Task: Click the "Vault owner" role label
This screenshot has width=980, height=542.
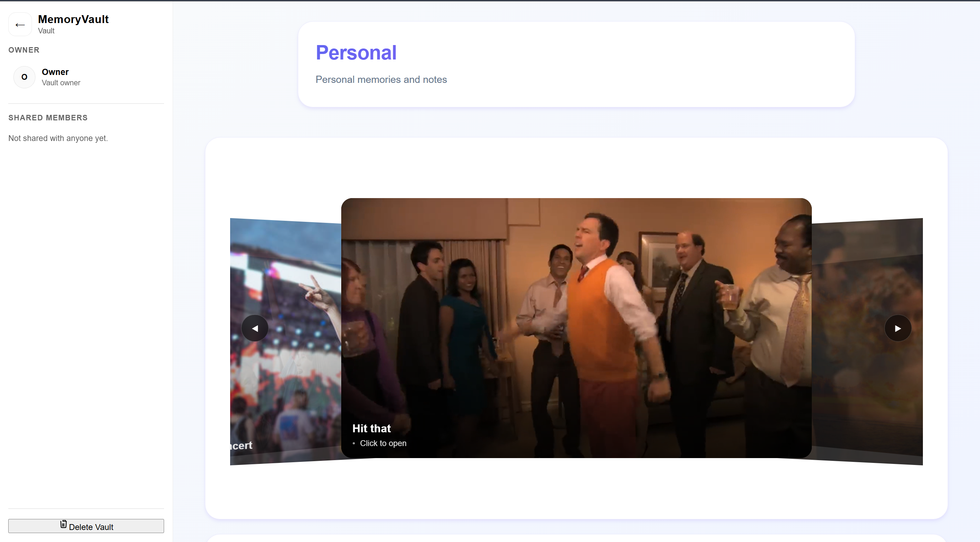Action: click(61, 83)
